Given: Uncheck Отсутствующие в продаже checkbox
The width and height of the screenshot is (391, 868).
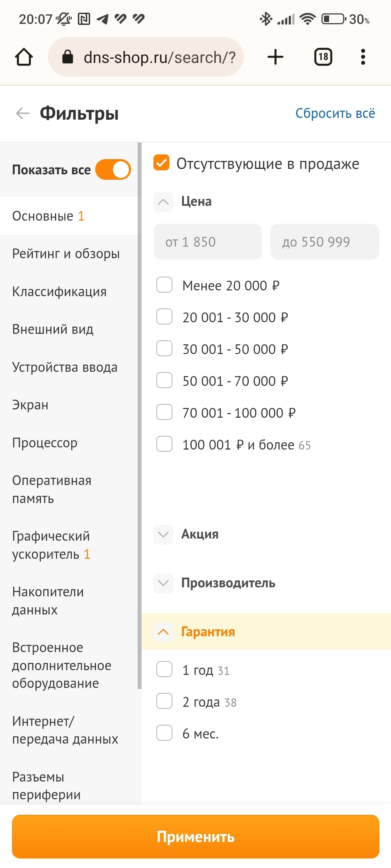Looking at the screenshot, I should click(x=161, y=163).
